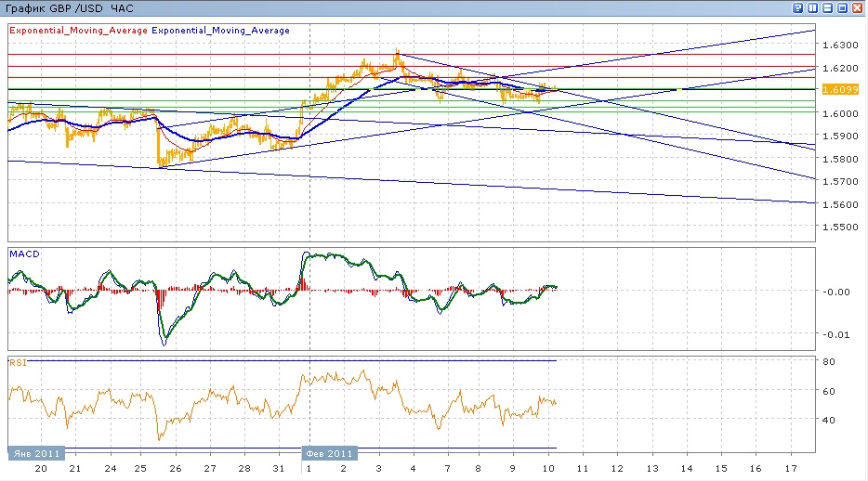Click the RSI indicator panel label

pos(17,362)
